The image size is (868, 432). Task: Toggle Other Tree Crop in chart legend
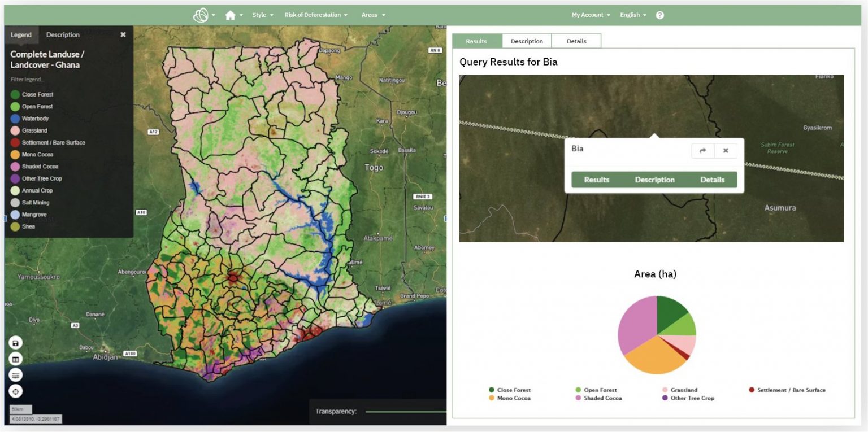(x=688, y=398)
